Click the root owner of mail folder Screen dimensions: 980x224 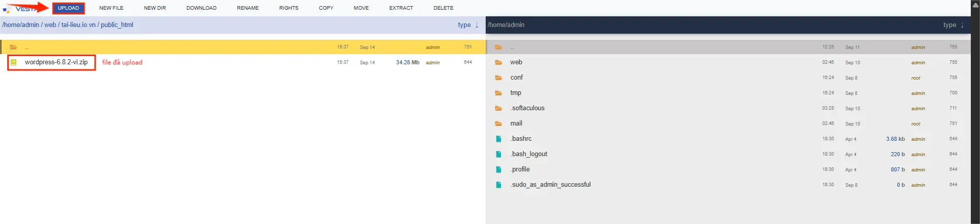(916, 124)
